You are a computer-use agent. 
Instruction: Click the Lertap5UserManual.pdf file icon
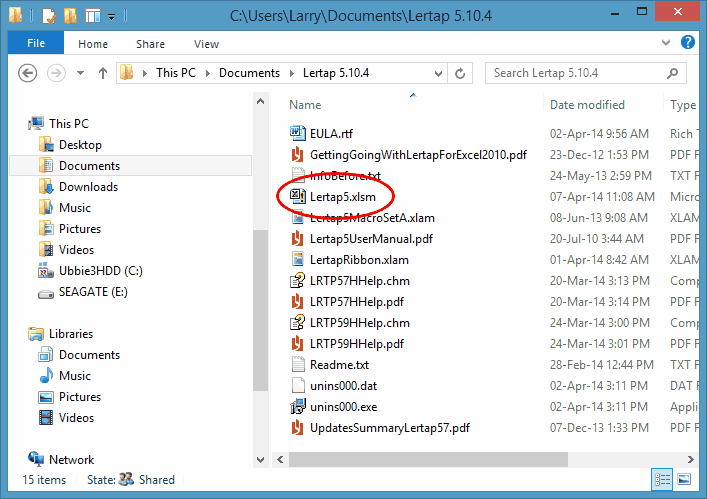point(297,239)
